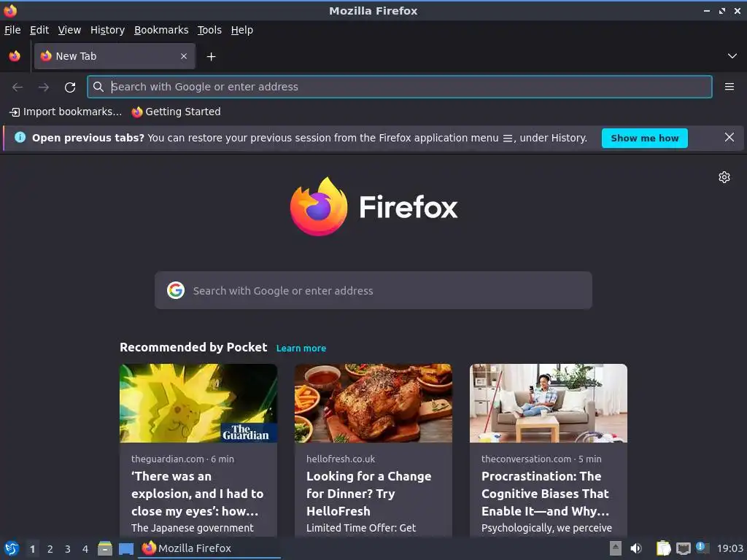This screenshot has height=560, width=747.
Task: Open the Guardian Pikachu article thumbnail
Action: point(198,402)
